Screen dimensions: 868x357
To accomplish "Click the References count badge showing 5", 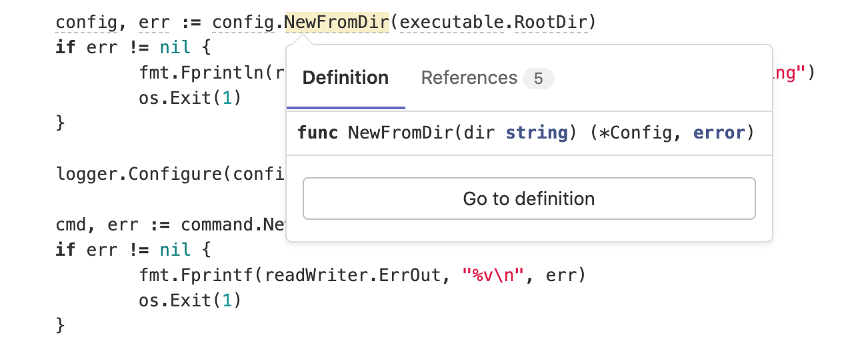I will [538, 79].
